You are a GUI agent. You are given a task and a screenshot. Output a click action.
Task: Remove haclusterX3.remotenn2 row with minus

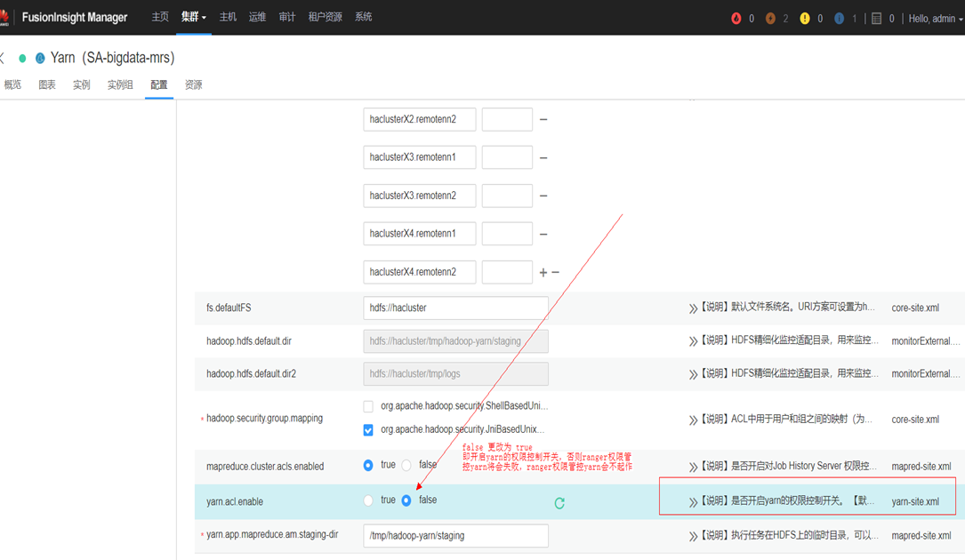[x=543, y=196]
